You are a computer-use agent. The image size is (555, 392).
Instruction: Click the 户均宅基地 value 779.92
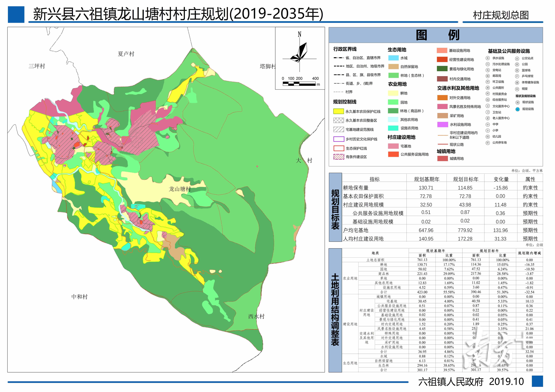465,230
